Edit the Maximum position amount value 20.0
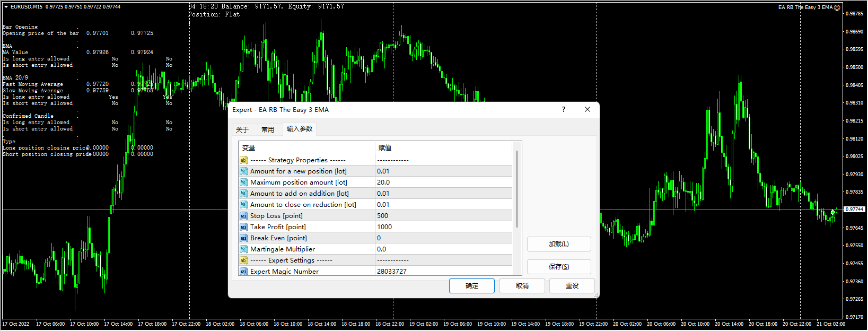The image size is (868, 331). coord(444,182)
